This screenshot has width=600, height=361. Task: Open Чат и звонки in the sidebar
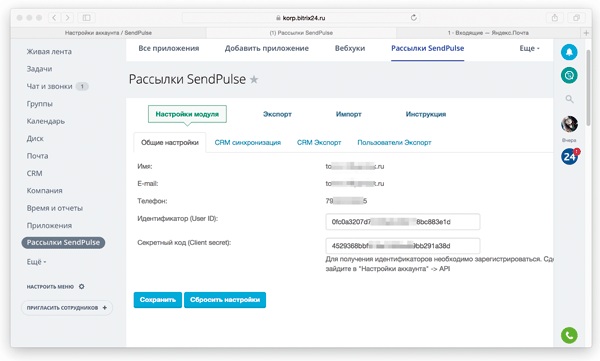(49, 87)
